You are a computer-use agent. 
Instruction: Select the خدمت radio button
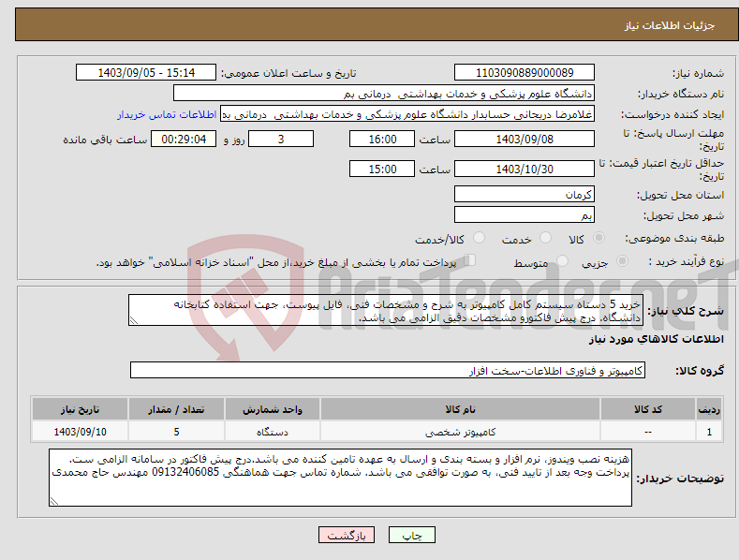coord(545,238)
